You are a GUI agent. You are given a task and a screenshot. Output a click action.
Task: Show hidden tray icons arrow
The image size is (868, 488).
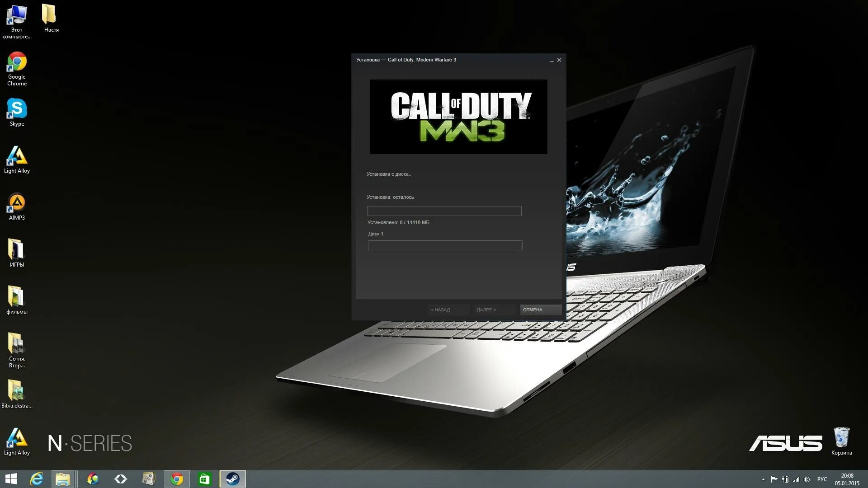pos(763,479)
